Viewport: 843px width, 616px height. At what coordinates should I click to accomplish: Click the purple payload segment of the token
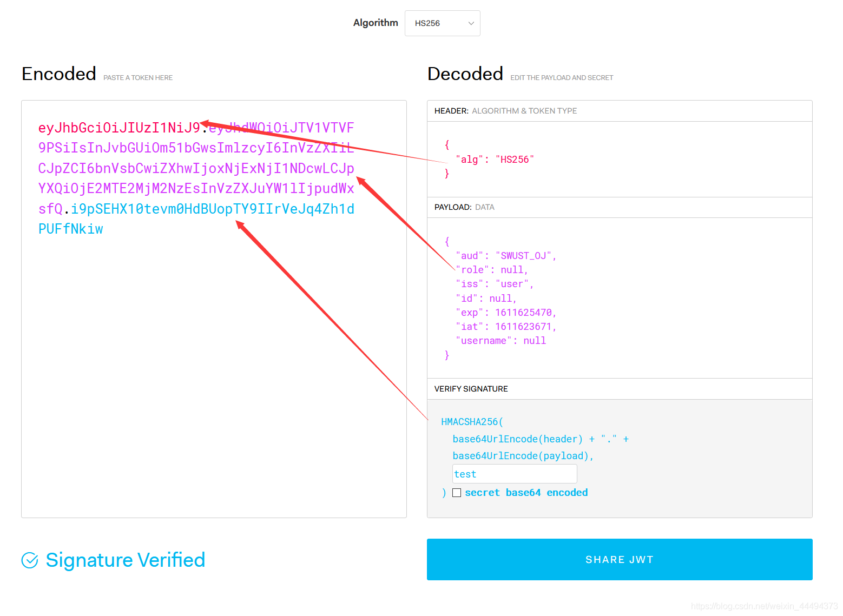[x=196, y=168]
